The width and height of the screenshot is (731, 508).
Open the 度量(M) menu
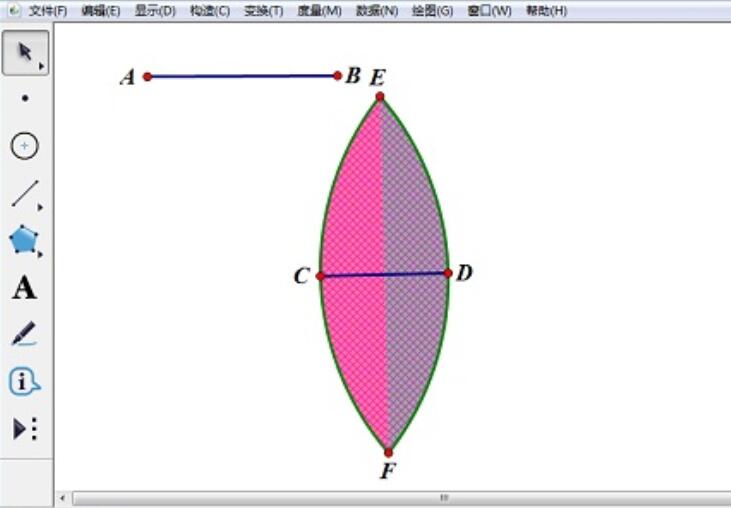pyautogui.click(x=319, y=11)
